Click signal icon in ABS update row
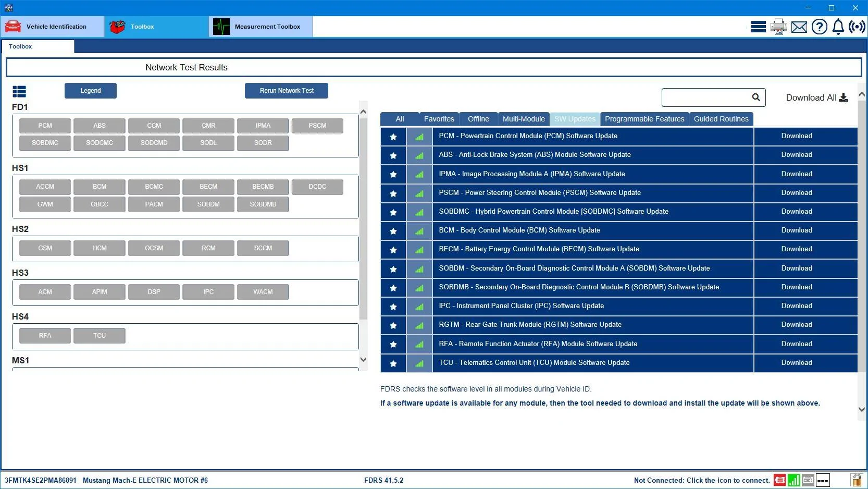This screenshot has height=489, width=868. (419, 155)
